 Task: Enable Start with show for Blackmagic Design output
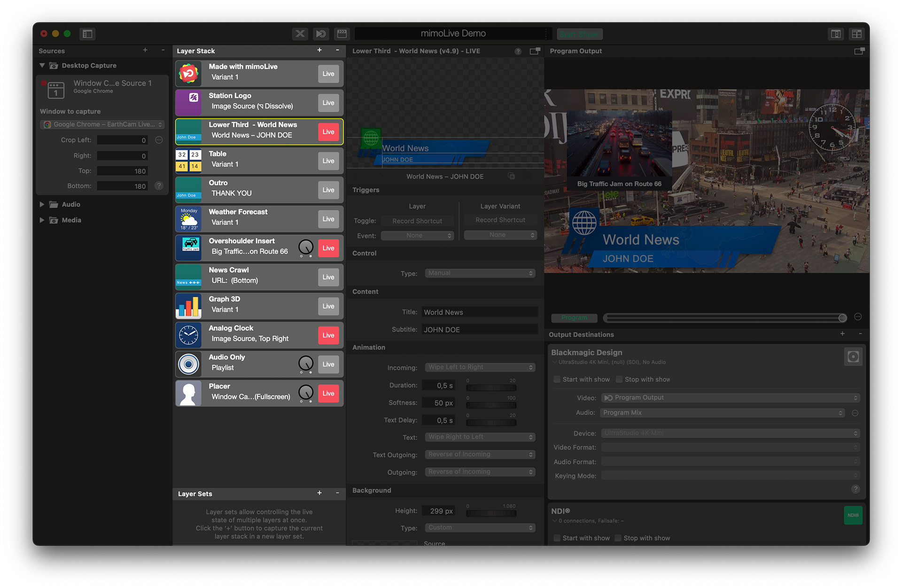557,379
